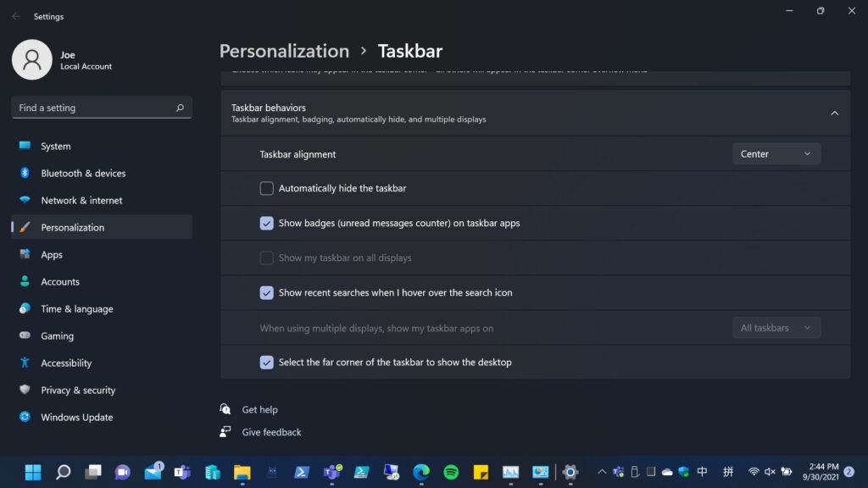Viewport: 868px width, 488px height.
Task: Go to Network & internet settings
Action: pos(81,201)
